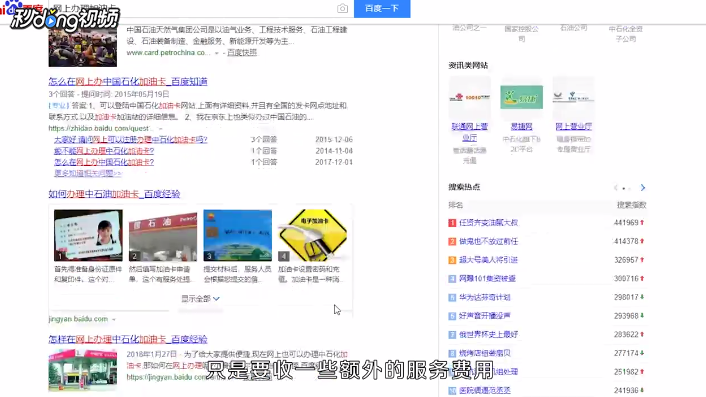This screenshot has width=706, height=397.
Task: Open hot topic with index 441969
Action: tap(489, 222)
